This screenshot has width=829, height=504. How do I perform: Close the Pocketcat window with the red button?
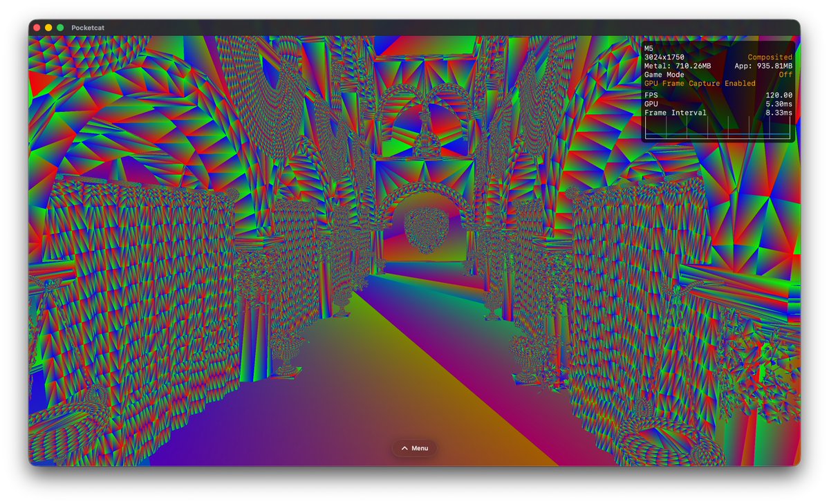coord(37,28)
